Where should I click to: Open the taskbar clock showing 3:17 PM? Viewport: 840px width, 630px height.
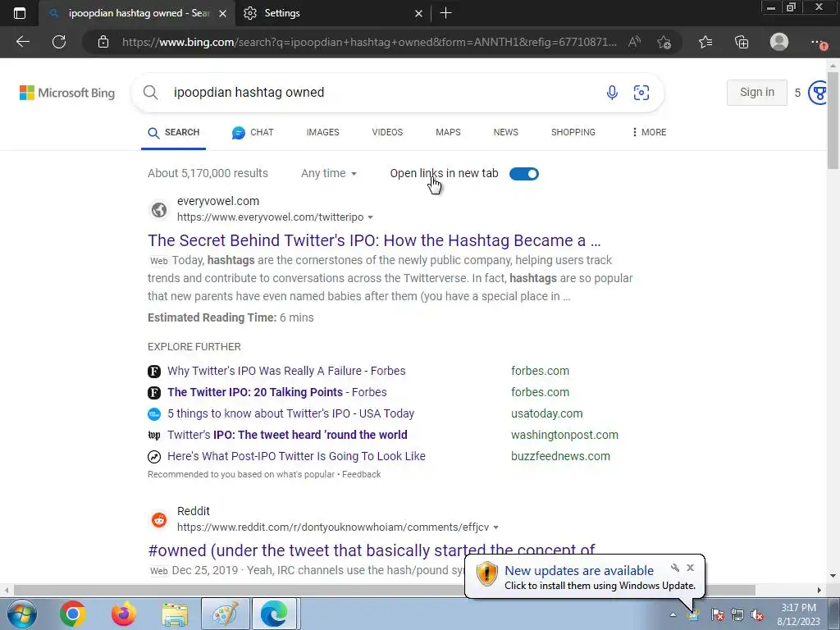[x=798, y=614]
